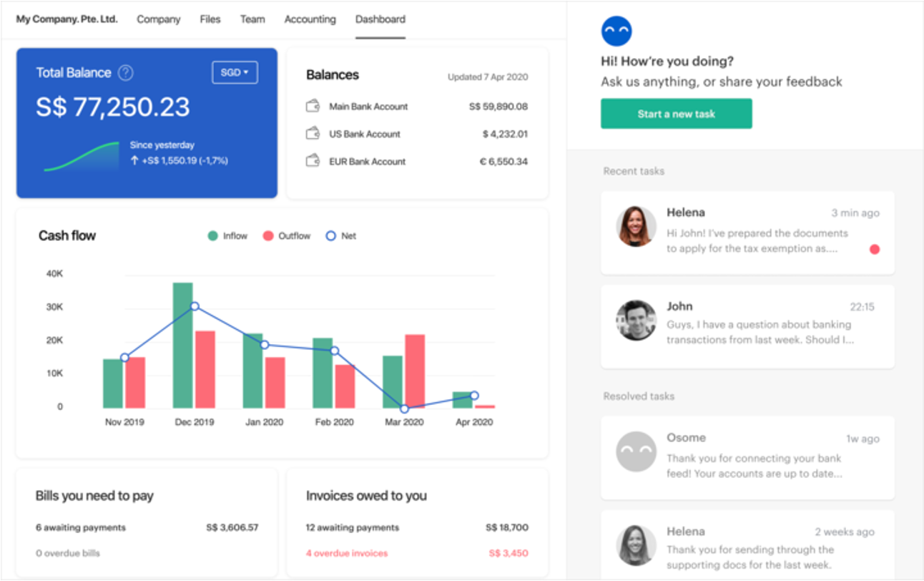Select the Dashboard tab
This screenshot has height=581, width=924.
tap(380, 19)
